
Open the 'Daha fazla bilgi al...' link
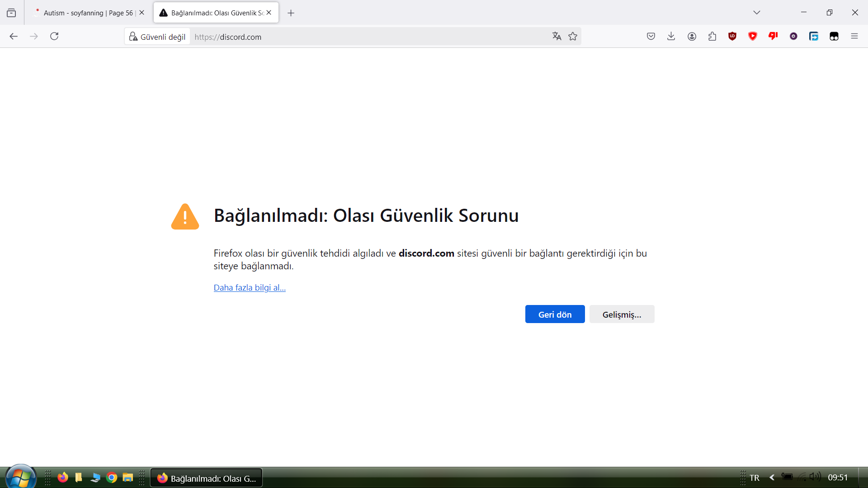click(x=250, y=288)
